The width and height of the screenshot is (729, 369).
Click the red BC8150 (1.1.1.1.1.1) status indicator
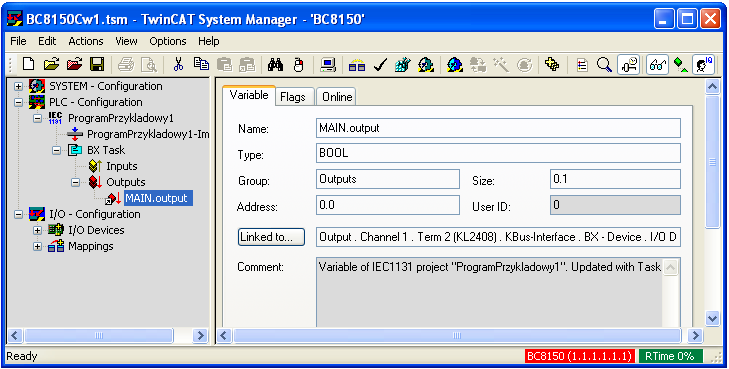coord(580,356)
